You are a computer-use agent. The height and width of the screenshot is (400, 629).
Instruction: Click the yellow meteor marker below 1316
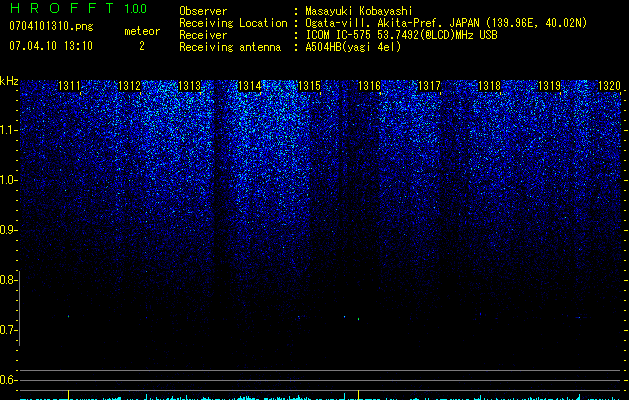click(x=358, y=394)
